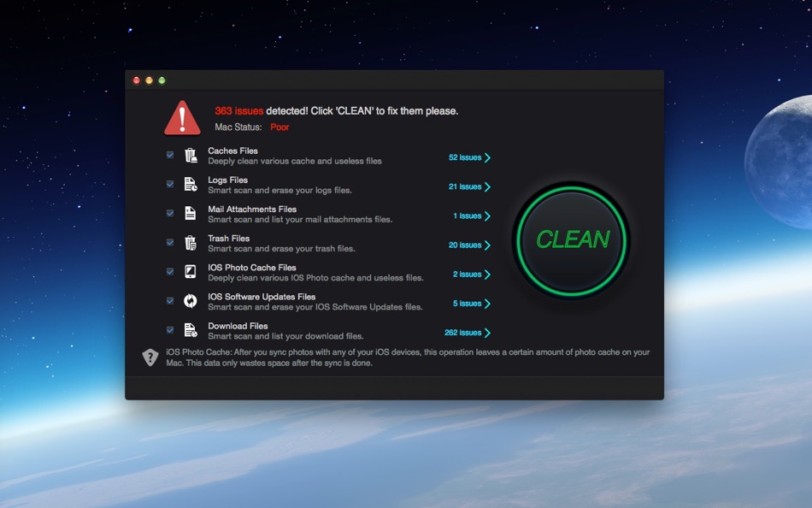This screenshot has width=812, height=508.
Task: Click the 20 issues chevron for Trash Files
Action: [x=488, y=245]
